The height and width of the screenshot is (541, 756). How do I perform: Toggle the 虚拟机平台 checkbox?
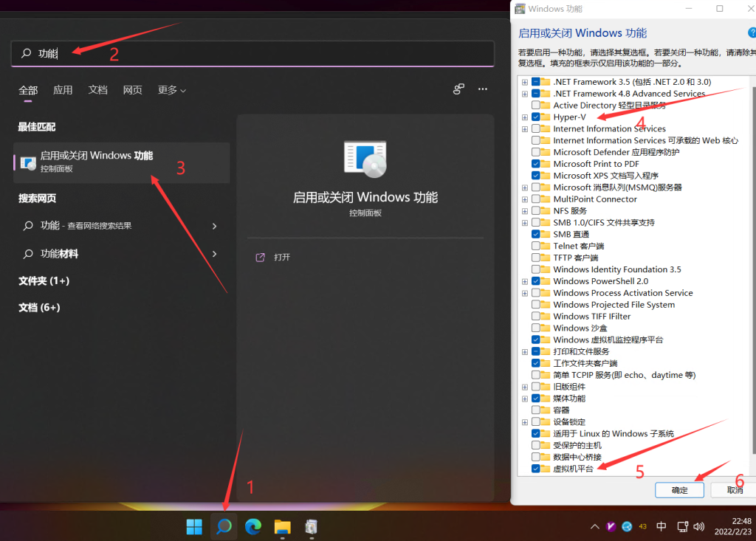click(x=536, y=469)
